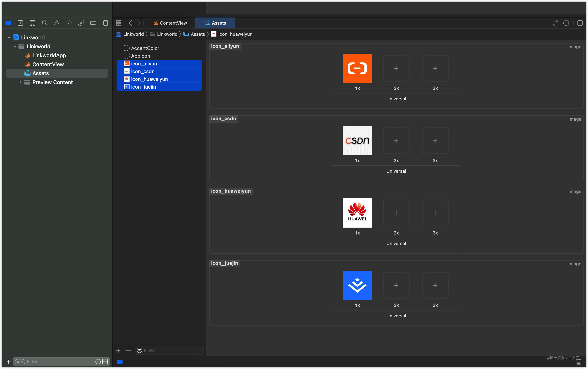Click the Aliyun 1x image thumbnail
The height and width of the screenshot is (369, 588).
pyautogui.click(x=357, y=68)
